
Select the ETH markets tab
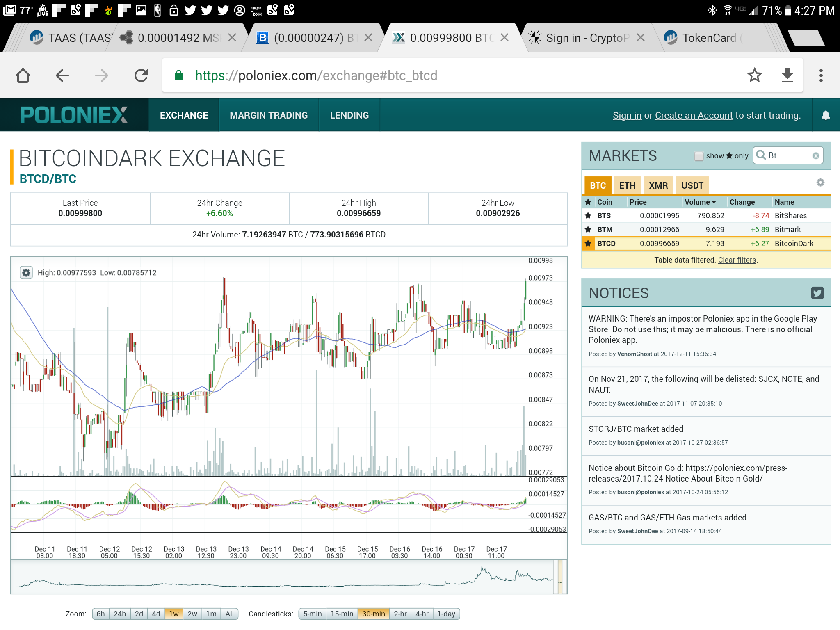pos(627,185)
